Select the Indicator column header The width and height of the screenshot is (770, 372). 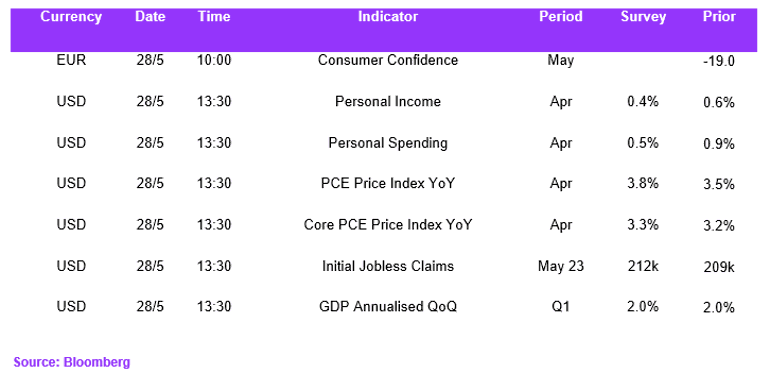[388, 17]
